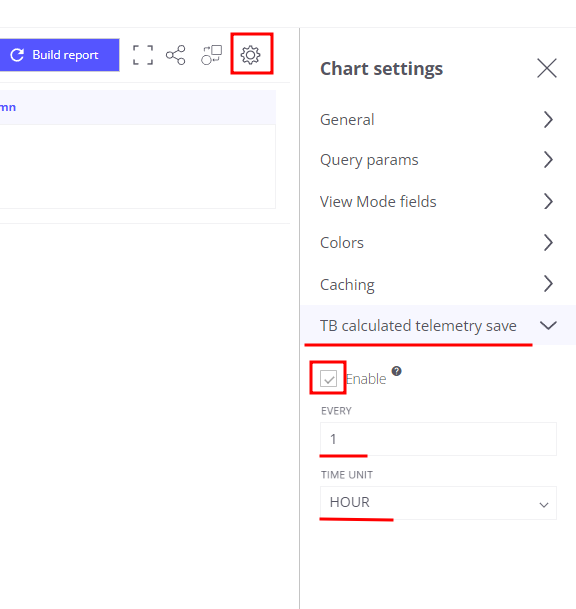This screenshot has height=609, width=576.
Task: Click the help question mark near Enable
Action: 396,371
